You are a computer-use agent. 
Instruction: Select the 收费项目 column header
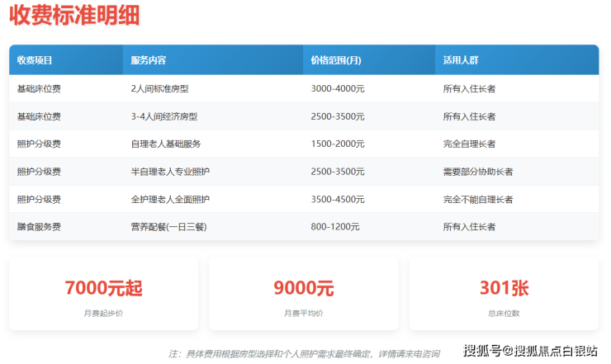click(35, 60)
